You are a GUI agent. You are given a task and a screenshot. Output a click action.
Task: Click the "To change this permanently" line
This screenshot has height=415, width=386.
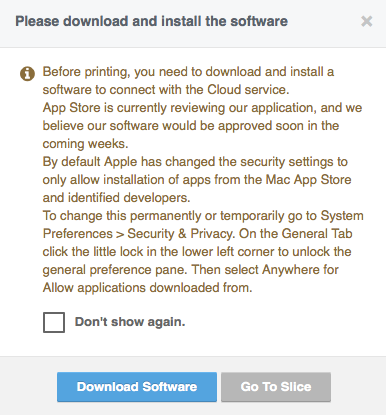203,216
